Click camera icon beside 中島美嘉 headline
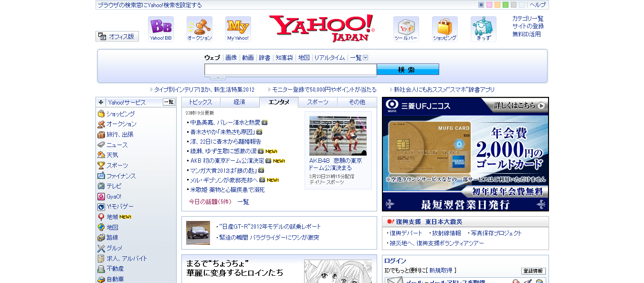This screenshot has height=283, width=644. point(264,122)
